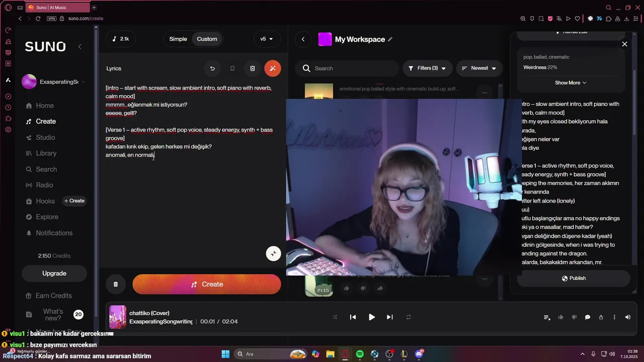The width and height of the screenshot is (644, 362).
Task: Expand the lyrics editor with the round button
Action: click(273, 253)
